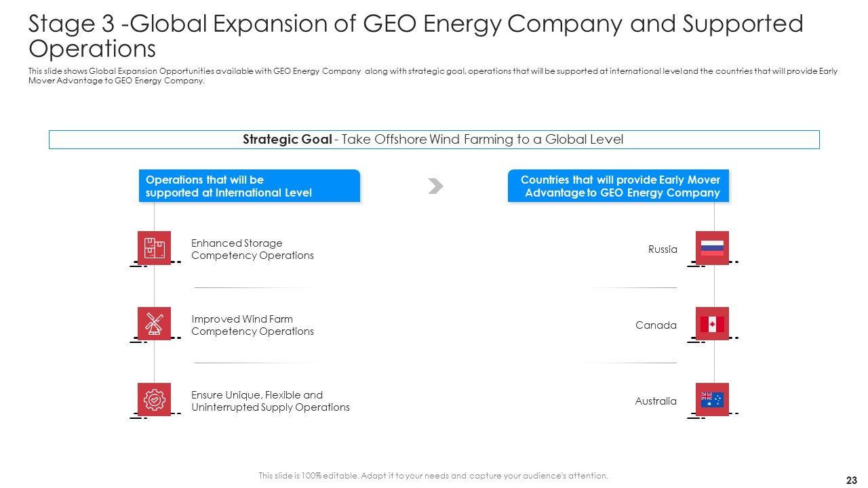Select the Improved Wind Farm Competency Operations text
Screen dimensions: 868x488
coord(252,325)
